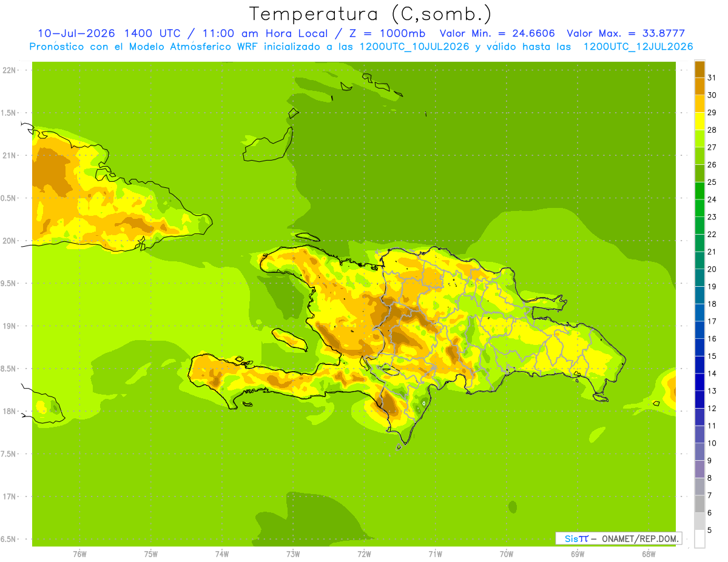The height and width of the screenshot is (562, 728).
Task: Click the '20' color scale label
Action: click(x=712, y=269)
